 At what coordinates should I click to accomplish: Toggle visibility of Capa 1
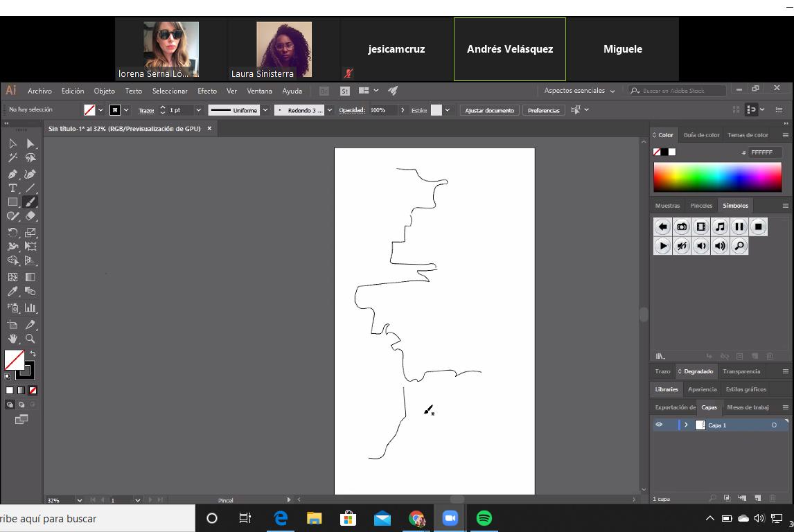[659, 425]
